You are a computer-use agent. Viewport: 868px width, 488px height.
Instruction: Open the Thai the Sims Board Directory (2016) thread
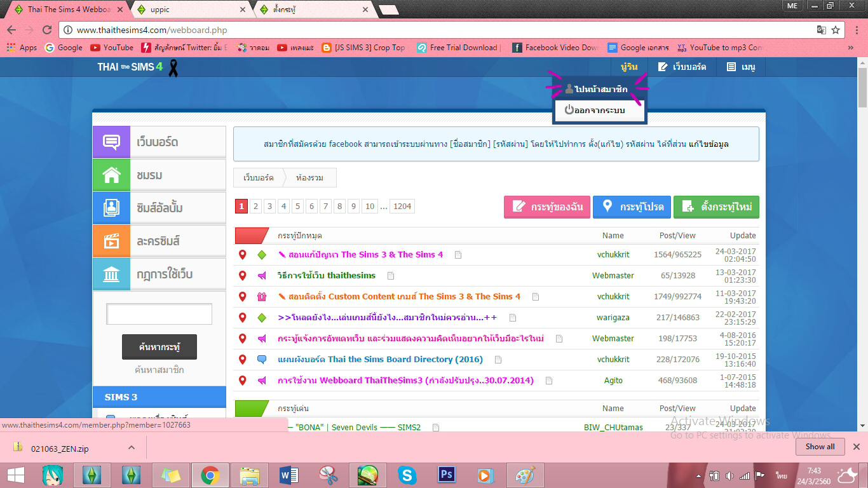pyautogui.click(x=381, y=360)
